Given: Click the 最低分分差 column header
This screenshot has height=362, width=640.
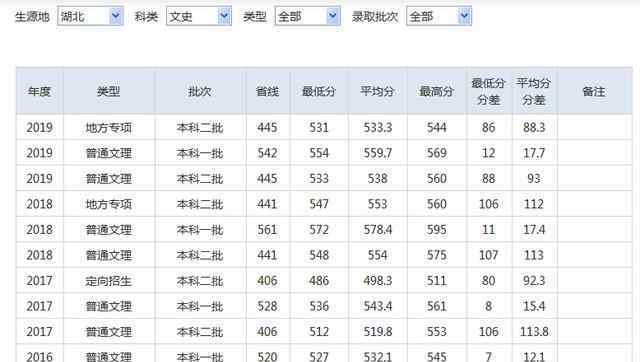Looking at the screenshot, I should (x=489, y=91).
